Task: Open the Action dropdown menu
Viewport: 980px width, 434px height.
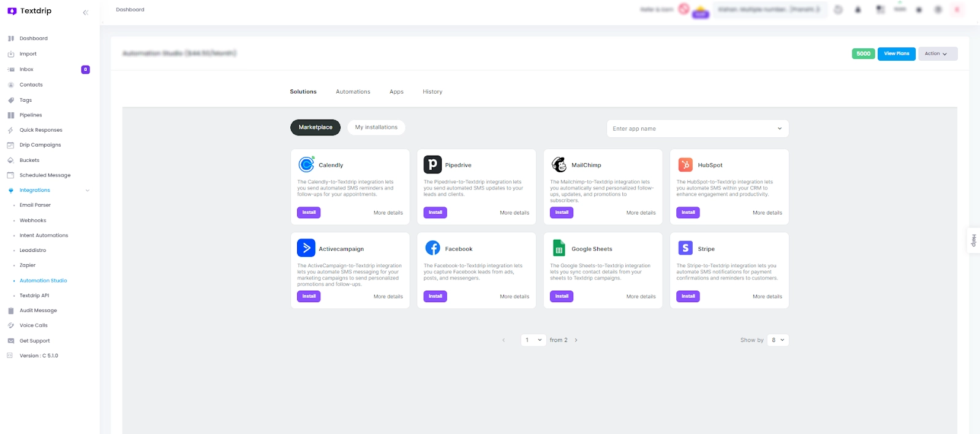Action: (x=937, y=54)
